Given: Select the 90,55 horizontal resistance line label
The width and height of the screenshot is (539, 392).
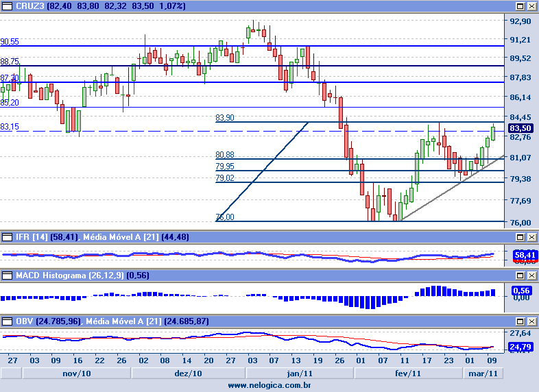Looking at the screenshot, I should 10,42.
